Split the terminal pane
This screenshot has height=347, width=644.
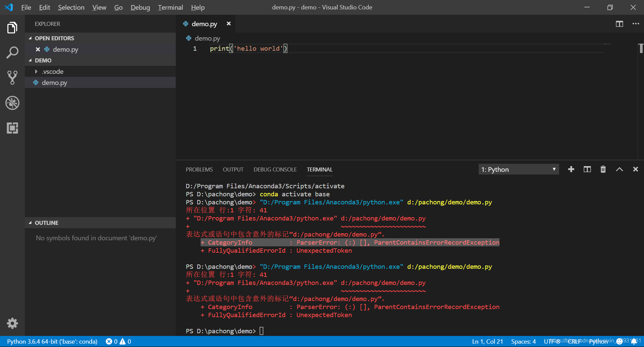(587, 169)
